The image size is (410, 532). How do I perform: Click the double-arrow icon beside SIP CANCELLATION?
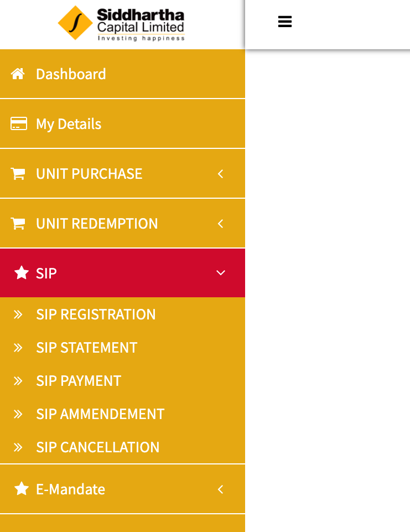click(x=18, y=447)
